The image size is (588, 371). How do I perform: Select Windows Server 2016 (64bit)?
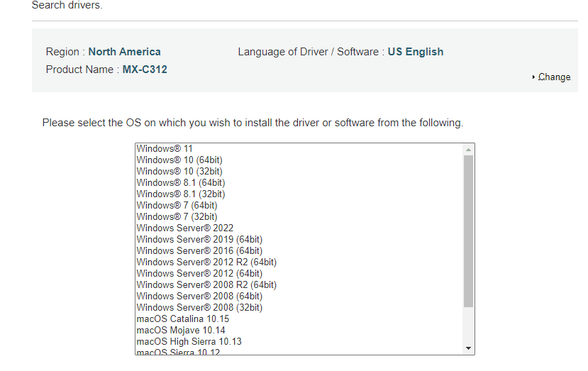199,251
